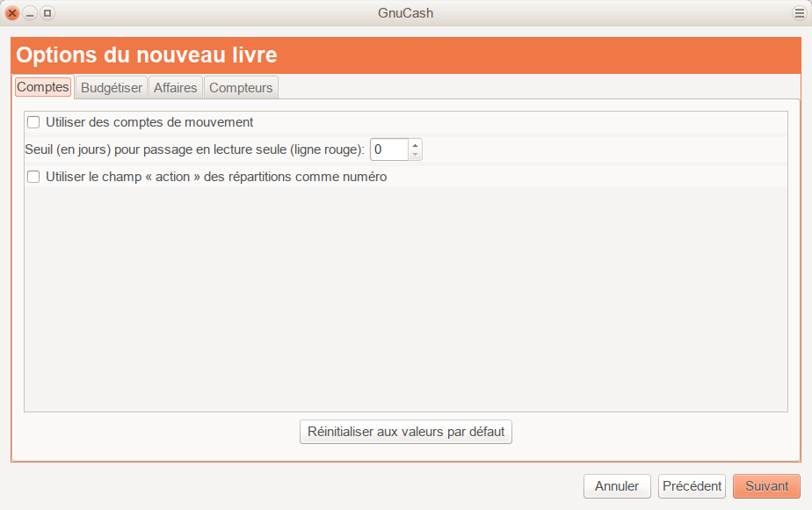Click the GnuCash window title text
The height and width of the screenshot is (510, 812).
[x=405, y=13]
